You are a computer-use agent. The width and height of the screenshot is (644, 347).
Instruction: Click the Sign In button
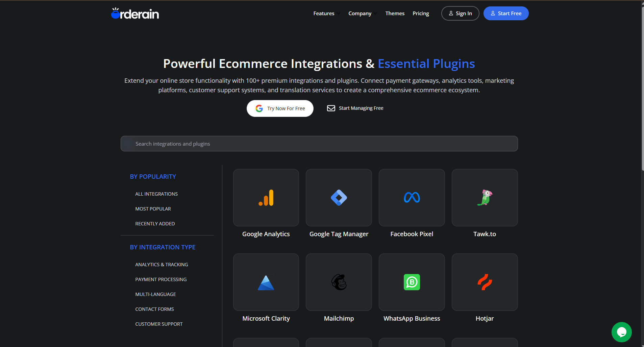tap(460, 14)
